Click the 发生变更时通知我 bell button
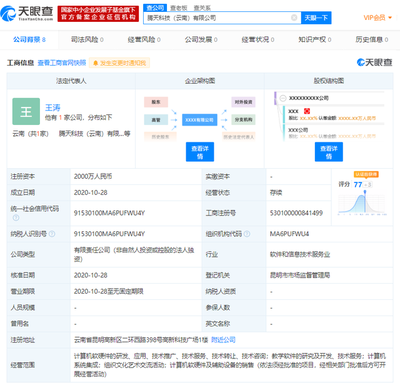The image size is (400, 383). point(119,63)
